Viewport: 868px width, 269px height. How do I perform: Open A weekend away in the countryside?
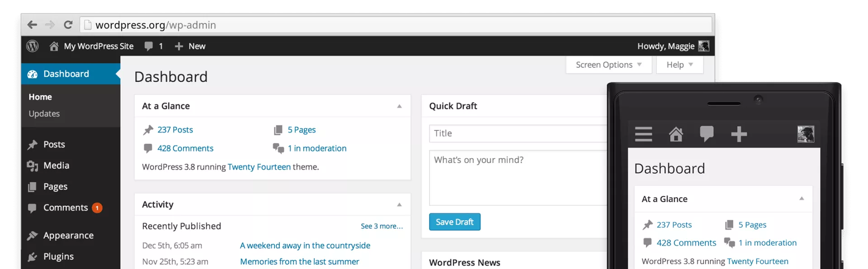pyautogui.click(x=305, y=246)
